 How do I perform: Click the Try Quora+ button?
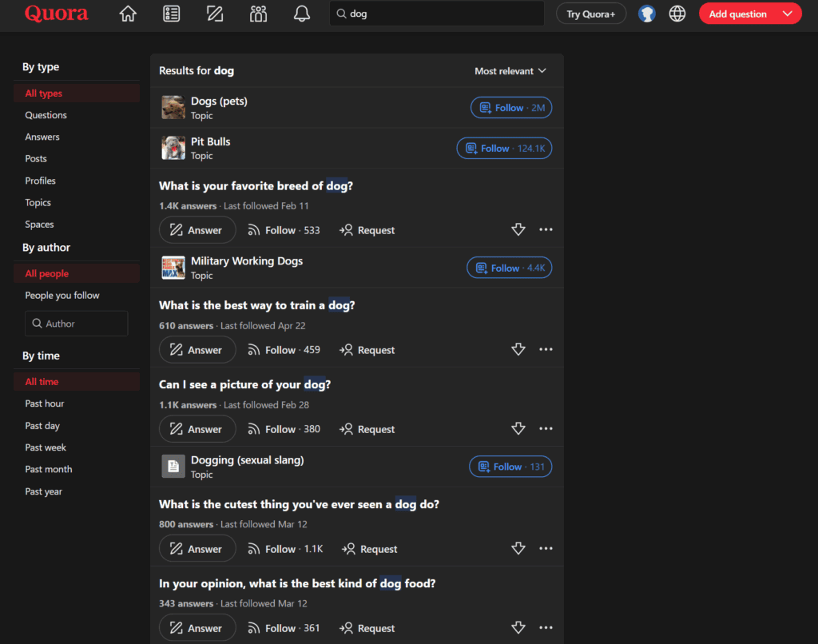(591, 14)
